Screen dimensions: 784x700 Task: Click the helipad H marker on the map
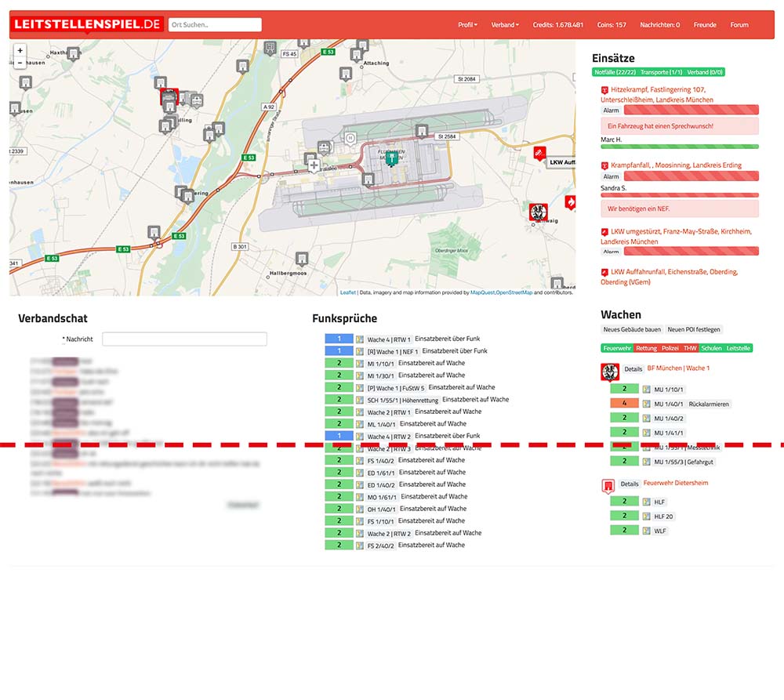point(351,139)
